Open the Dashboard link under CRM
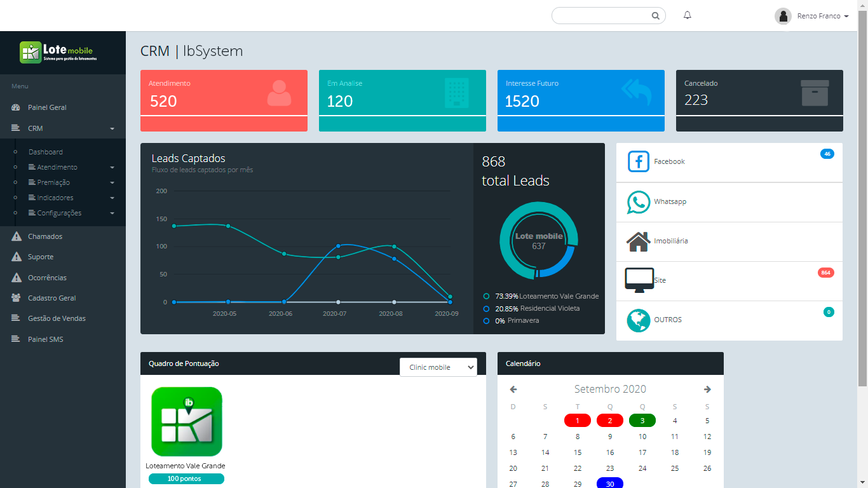Screen dimensions: 868x488 tap(45, 152)
